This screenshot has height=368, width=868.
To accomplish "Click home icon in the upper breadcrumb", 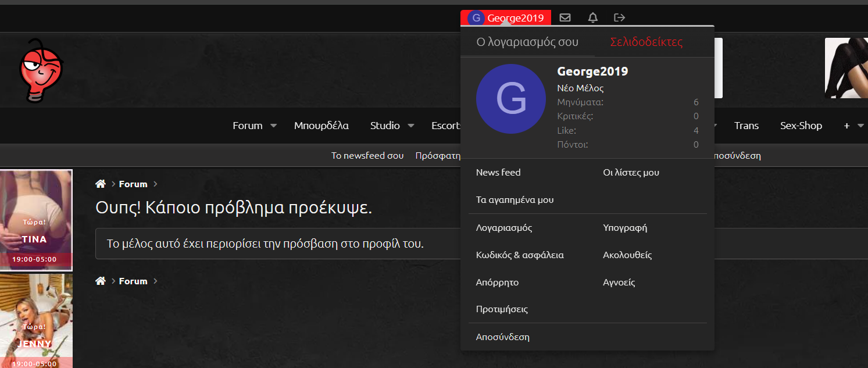I will click(101, 184).
